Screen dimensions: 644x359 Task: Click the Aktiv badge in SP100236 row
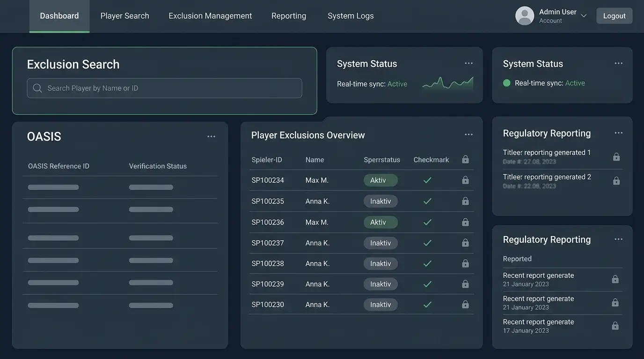(381, 223)
